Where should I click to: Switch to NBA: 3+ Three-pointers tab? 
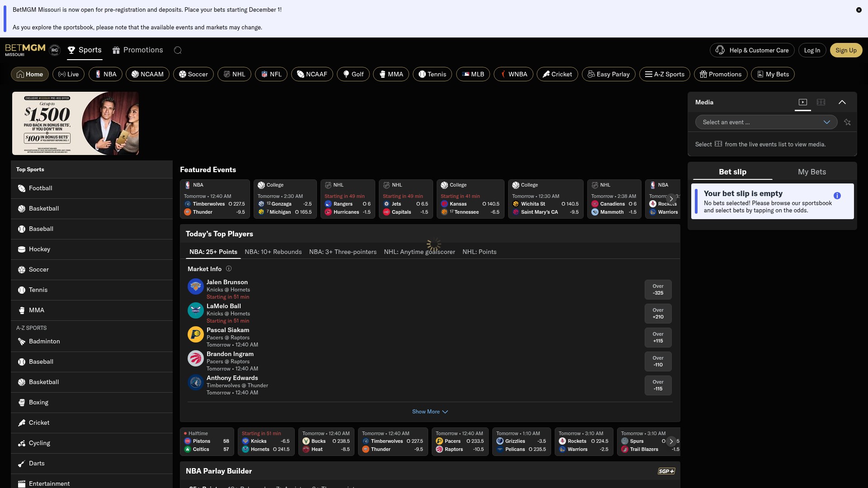pos(343,252)
